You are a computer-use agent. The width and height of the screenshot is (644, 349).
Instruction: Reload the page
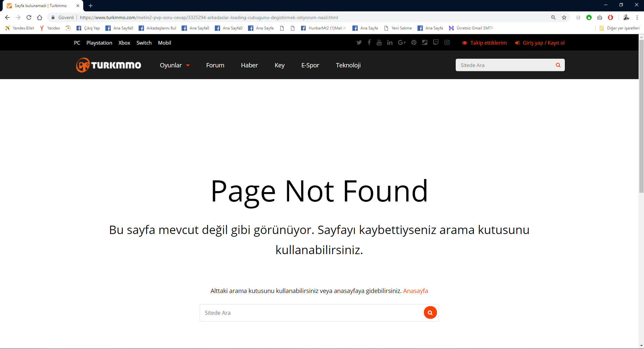29,17
